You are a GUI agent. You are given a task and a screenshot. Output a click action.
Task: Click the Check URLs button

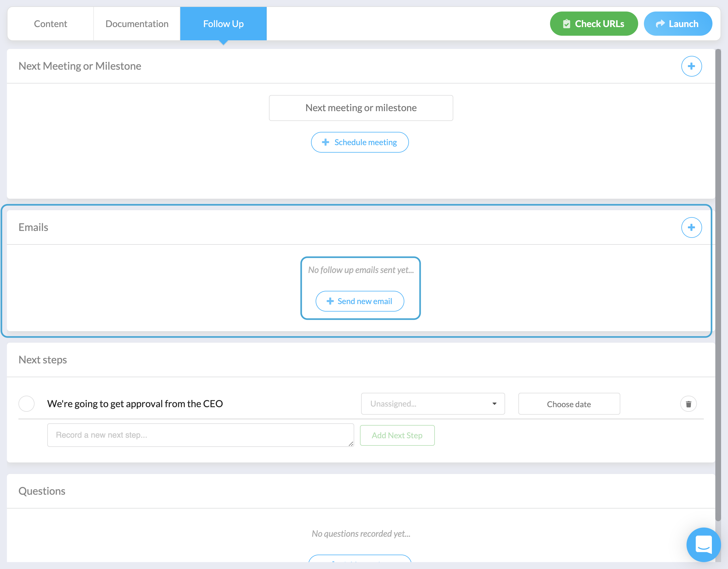click(594, 24)
